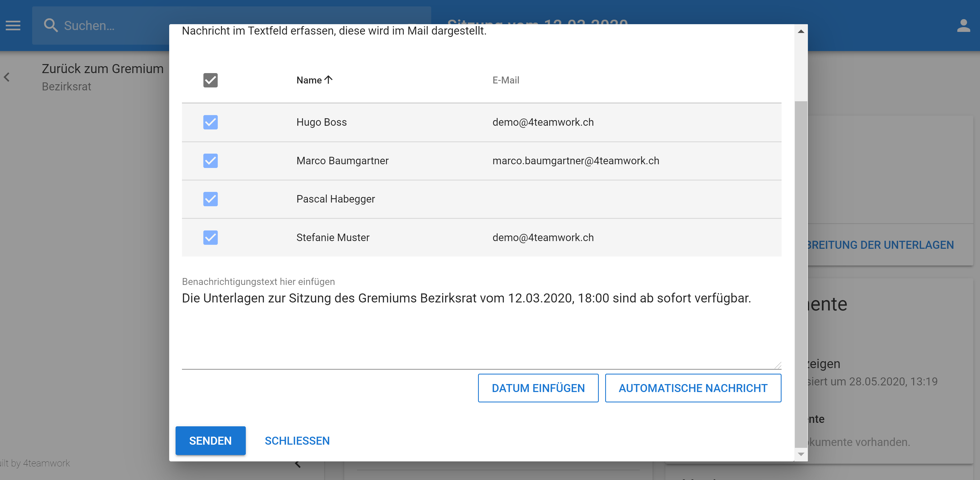Insert AUTOMATISCHE NACHRICHT text
Screen dimensions: 980x480
pyautogui.click(x=693, y=388)
